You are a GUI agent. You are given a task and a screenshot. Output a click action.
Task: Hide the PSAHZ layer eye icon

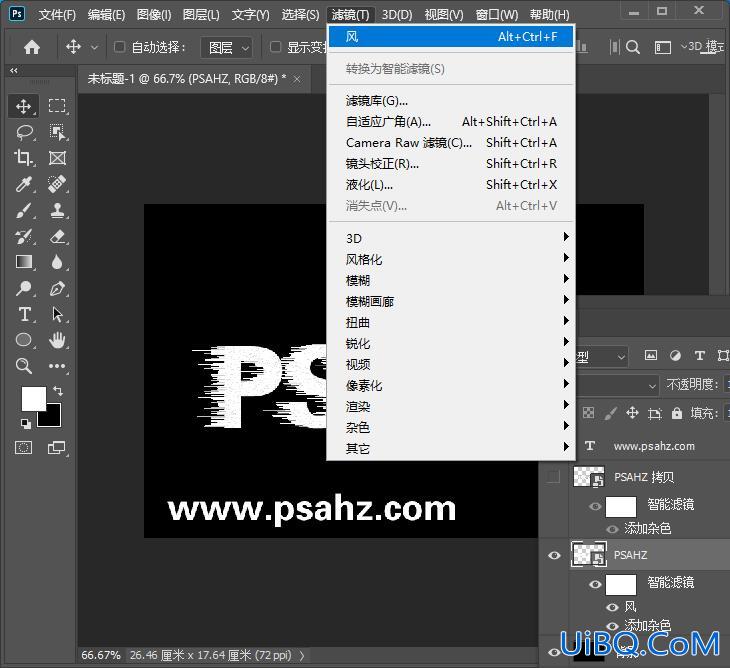pyautogui.click(x=554, y=555)
